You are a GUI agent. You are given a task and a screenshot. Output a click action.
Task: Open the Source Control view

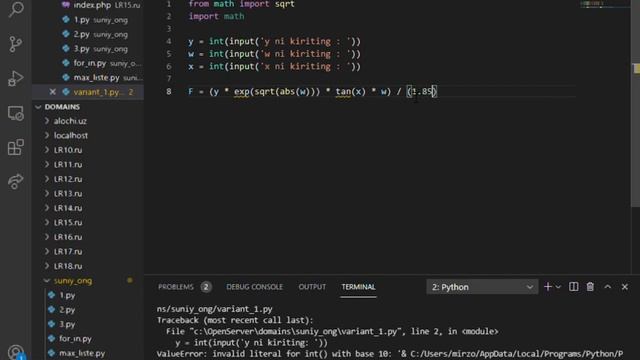[x=16, y=44]
